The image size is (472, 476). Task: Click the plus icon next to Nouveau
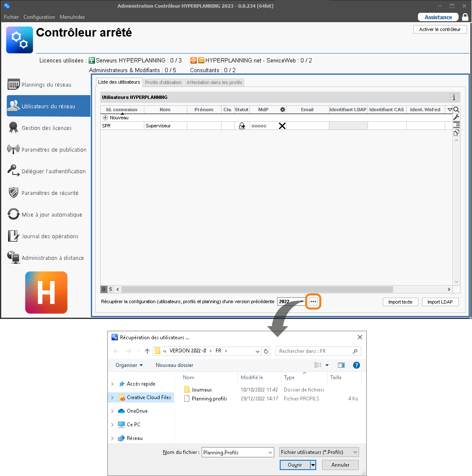pyautogui.click(x=105, y=118)
